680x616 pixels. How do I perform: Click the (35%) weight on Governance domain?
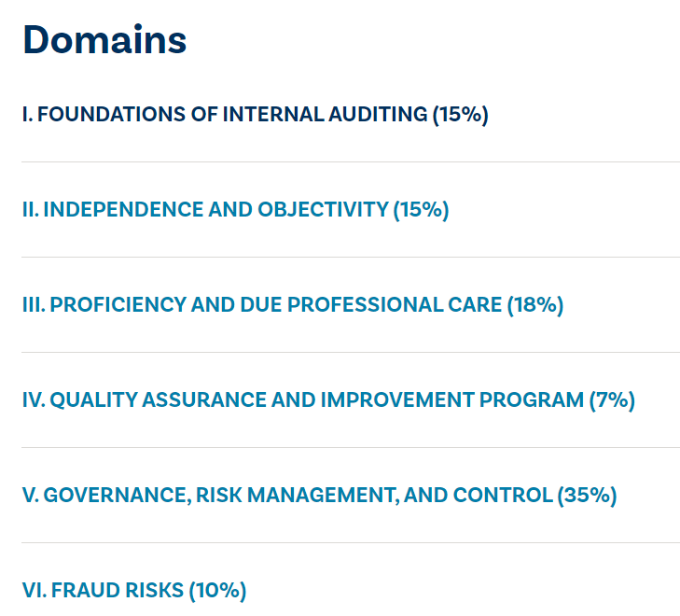click(587, 495)
